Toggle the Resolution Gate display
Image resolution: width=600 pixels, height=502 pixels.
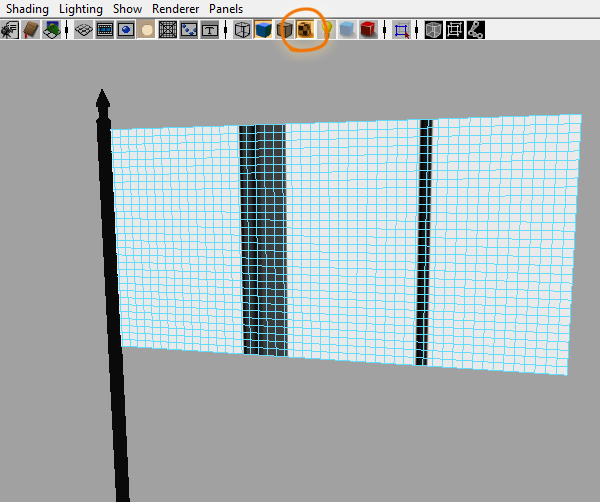coord(126,30)
